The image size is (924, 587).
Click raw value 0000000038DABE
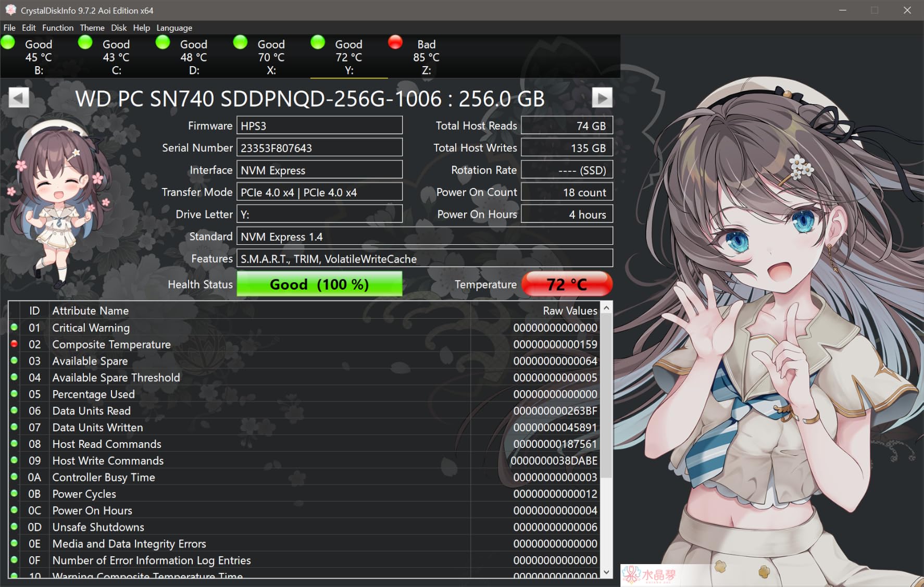pyautogui.click(x=554, y=461)
